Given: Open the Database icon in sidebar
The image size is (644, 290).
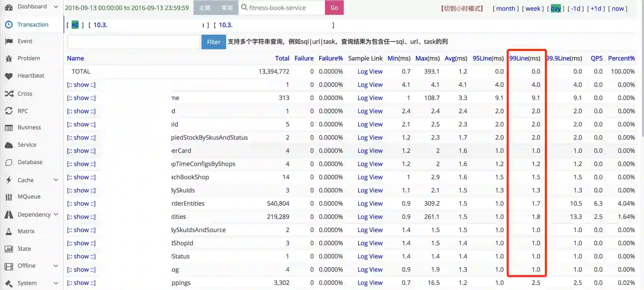Looking at the screenshot, I should click(9, 162).
